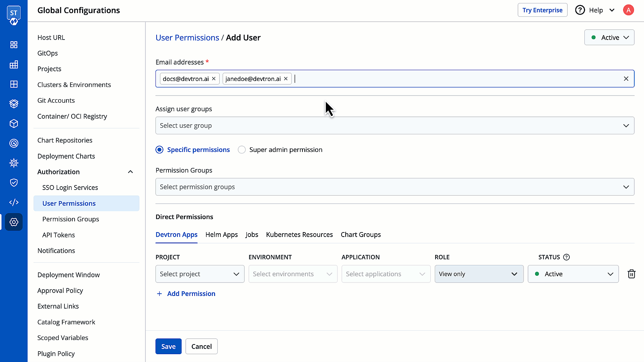This screenshot has width=644, height=362.
Task: Open the circular target icon in sidebar
Action: click(14, 143)
